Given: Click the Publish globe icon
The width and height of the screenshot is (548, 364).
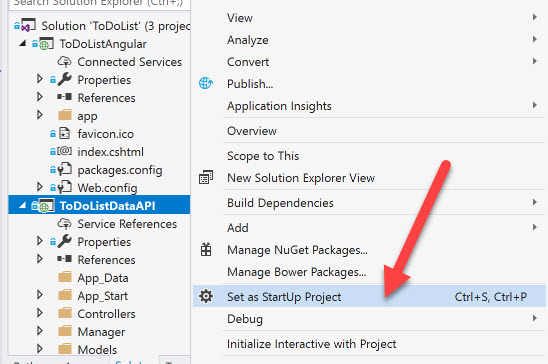Looking at the screenshot, I should pos(206,83).
